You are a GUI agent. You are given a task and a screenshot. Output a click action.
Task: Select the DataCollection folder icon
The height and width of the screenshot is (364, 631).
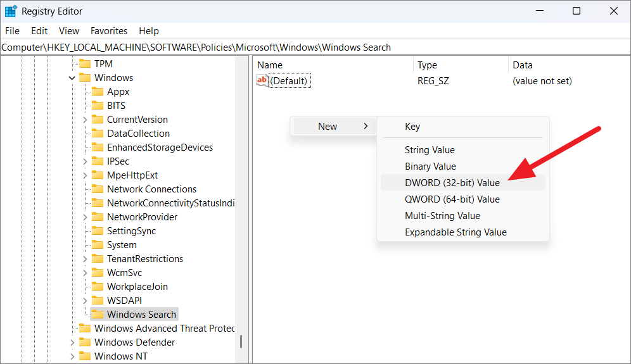(x=98, y=134)
